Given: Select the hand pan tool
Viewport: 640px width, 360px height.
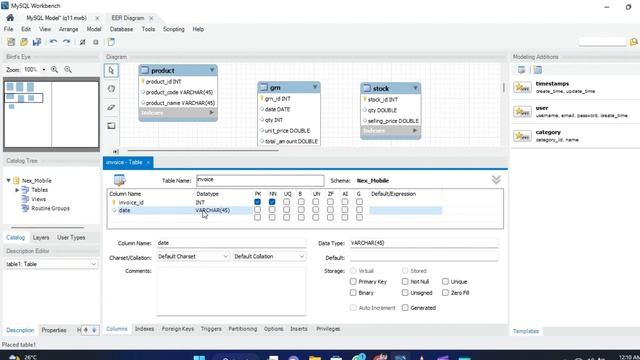Looking at the screenshot, I should pyautogui.click(x=111, y=89).
